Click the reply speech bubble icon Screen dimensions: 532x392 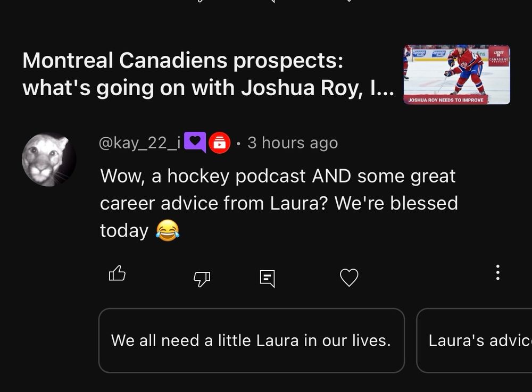coord(266,277)
